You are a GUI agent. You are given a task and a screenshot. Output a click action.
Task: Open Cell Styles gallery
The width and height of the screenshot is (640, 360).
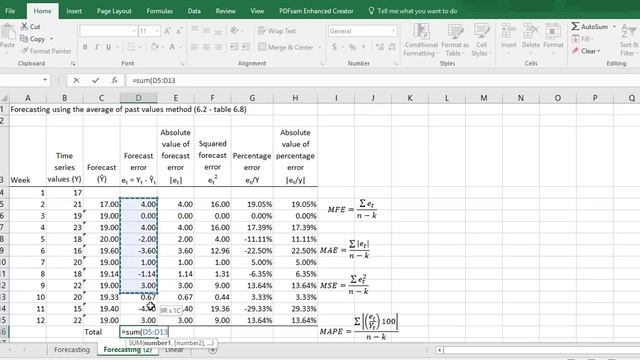click(481, 40)
